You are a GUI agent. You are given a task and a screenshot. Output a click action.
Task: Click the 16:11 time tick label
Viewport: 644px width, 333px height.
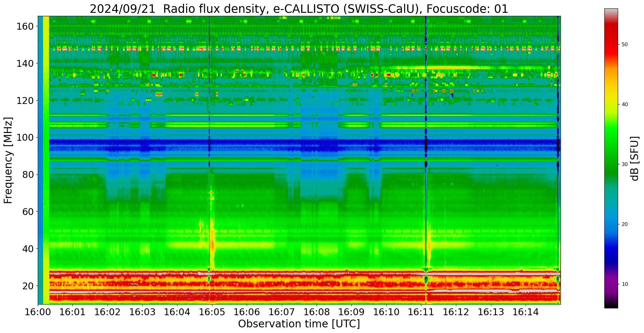421,311
